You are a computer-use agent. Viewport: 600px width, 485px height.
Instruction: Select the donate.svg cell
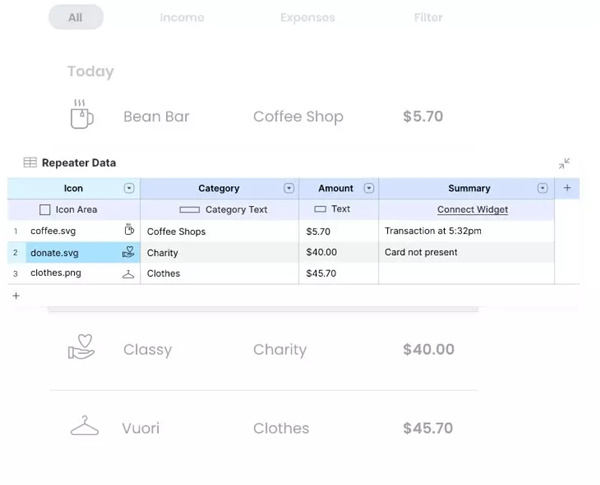click(x=70, y=252)
